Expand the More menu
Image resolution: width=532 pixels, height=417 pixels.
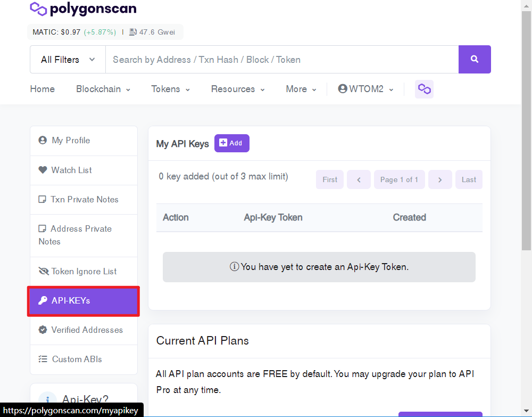click(301, 89)
